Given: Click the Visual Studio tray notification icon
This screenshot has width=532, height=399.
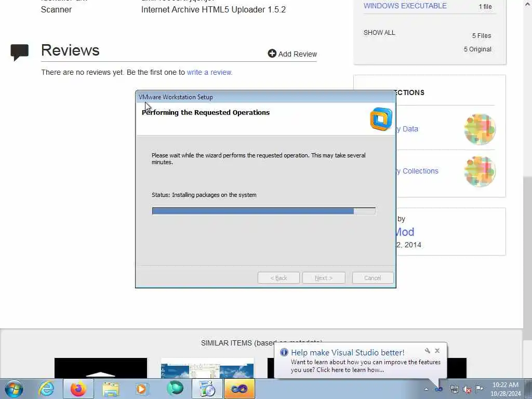Looking at the screenshot, I should tap(438, 389).
